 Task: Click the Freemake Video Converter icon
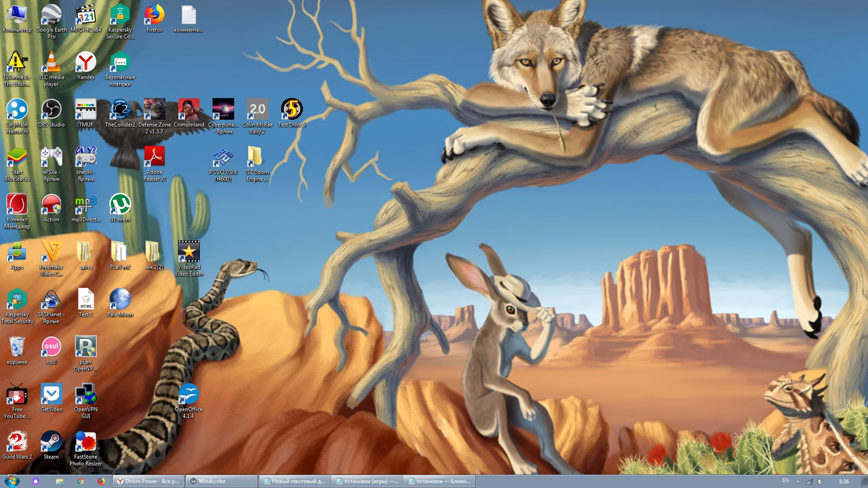pos(52,258)
